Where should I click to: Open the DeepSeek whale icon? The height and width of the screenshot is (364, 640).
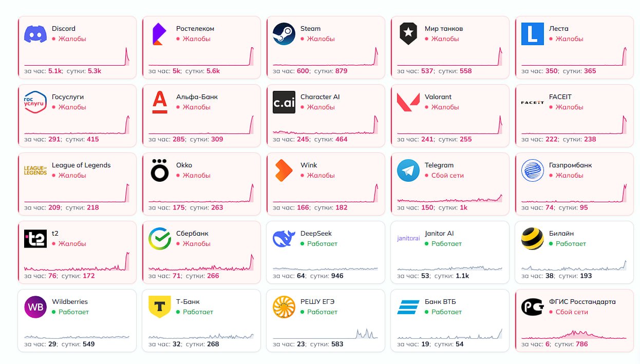point(284,239)
